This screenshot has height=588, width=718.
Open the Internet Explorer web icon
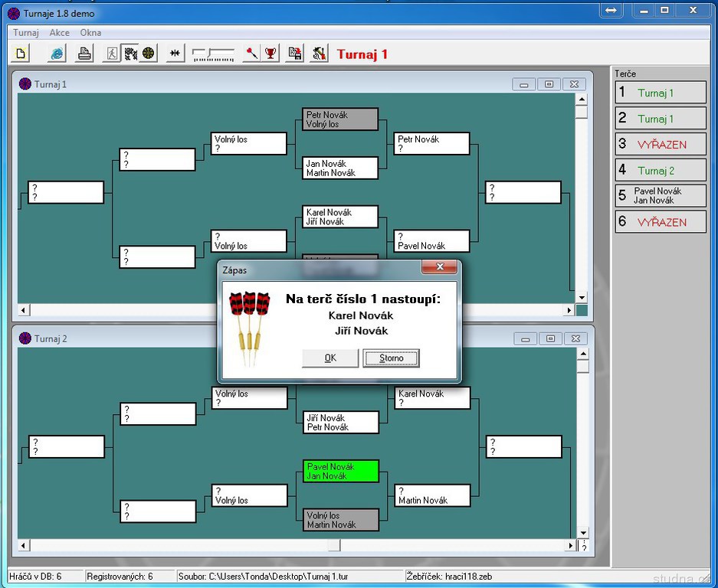pos(57,53)
